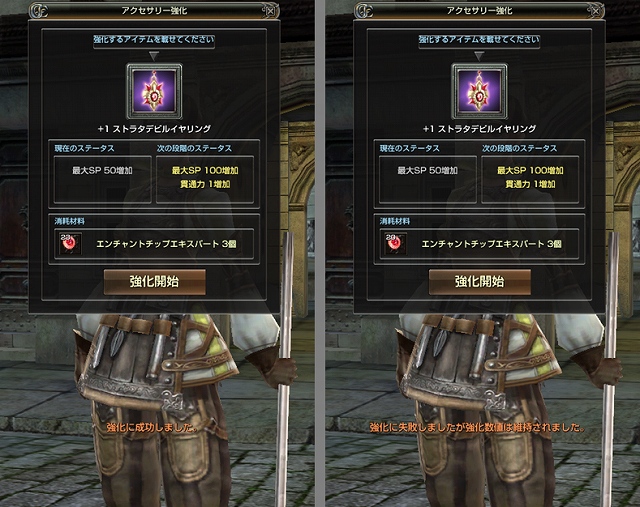Click the Enchant Chip material icon in left window
The image size is (640, 507).
tap(70, 244)
